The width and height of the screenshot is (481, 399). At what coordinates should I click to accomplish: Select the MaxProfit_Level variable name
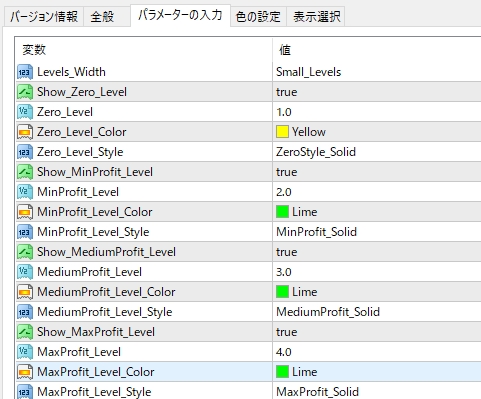pos(79,352)
